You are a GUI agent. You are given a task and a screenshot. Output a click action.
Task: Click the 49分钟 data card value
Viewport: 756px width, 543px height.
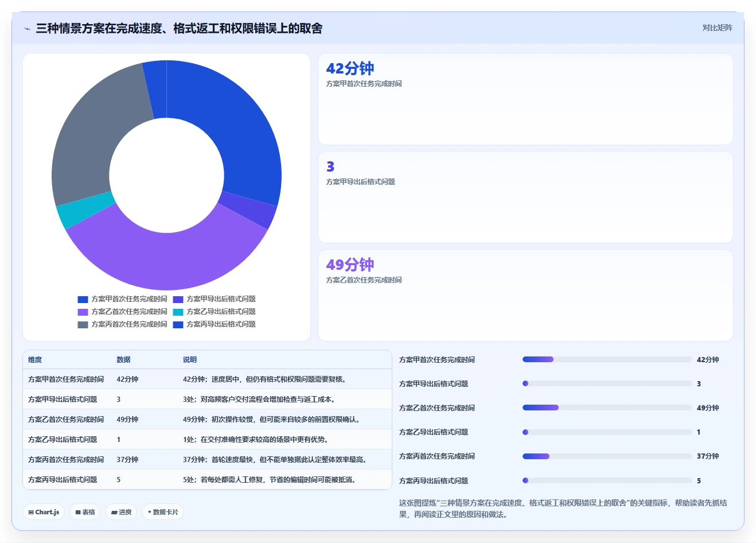point(350,265)
